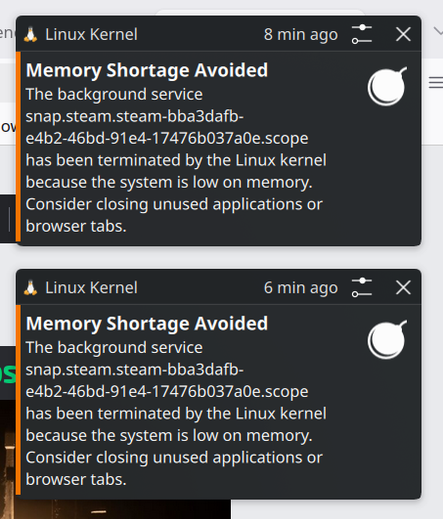Open the hamburger menu behind the notifications
Image resolution: width=443 pixels, height=519 pixels.
(436, 82)
